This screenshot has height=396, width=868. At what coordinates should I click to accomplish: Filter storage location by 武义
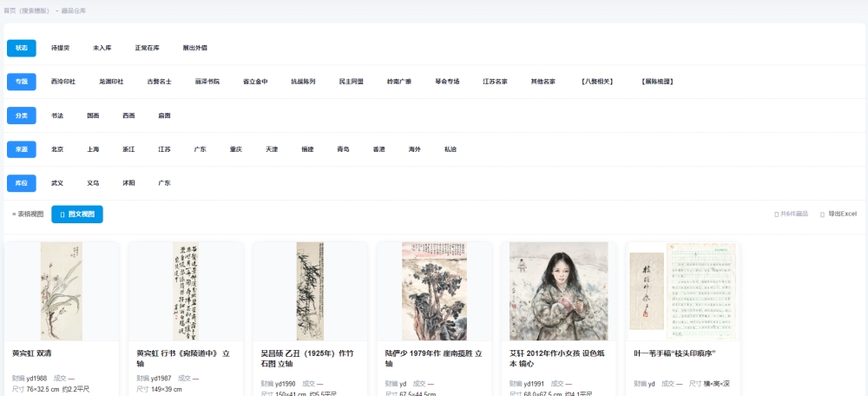click(57, 183)
